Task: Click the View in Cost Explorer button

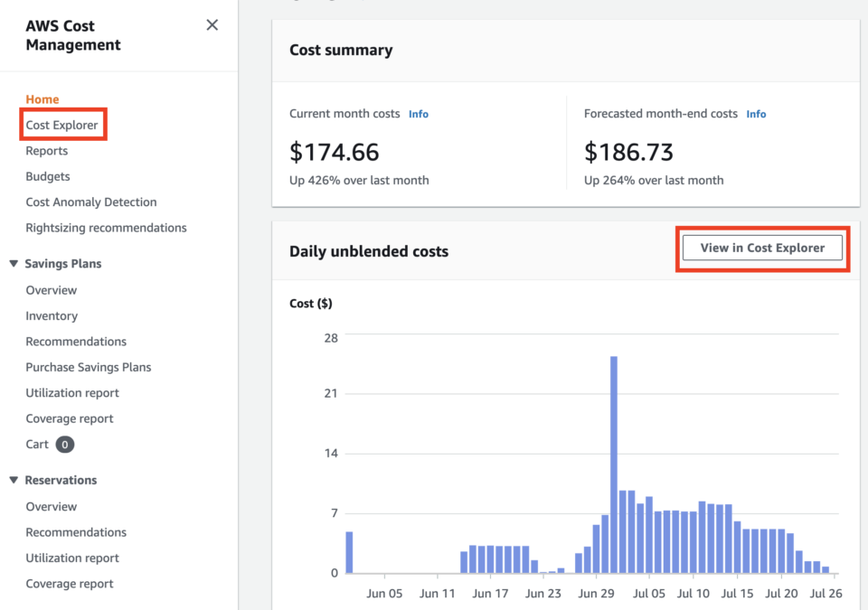Action: pyautogui.click(x=762, y=248)
